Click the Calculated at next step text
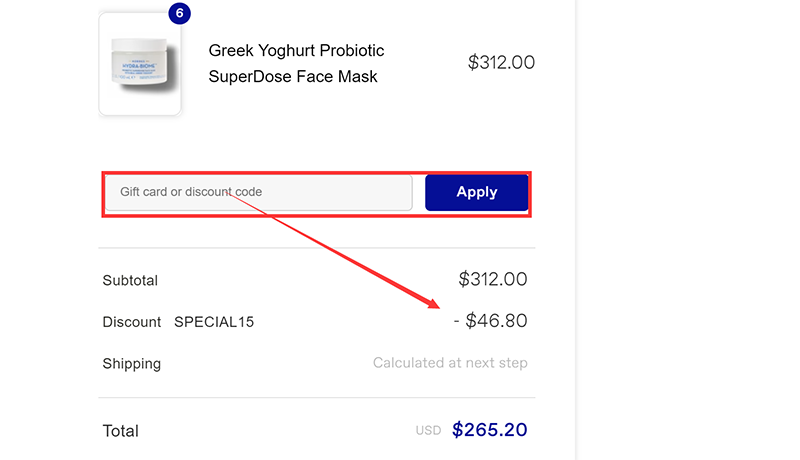The image size is (800, 460). click(x=450, y=363)
